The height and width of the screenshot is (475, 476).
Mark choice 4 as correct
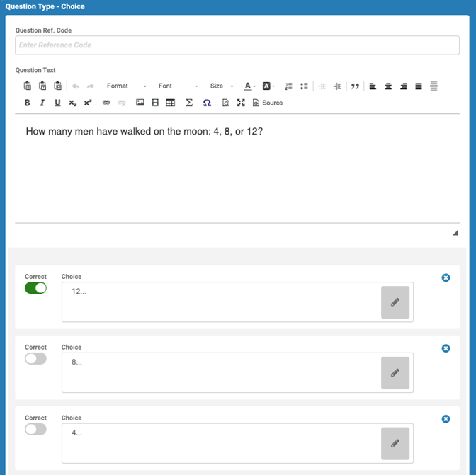point(36,429)
